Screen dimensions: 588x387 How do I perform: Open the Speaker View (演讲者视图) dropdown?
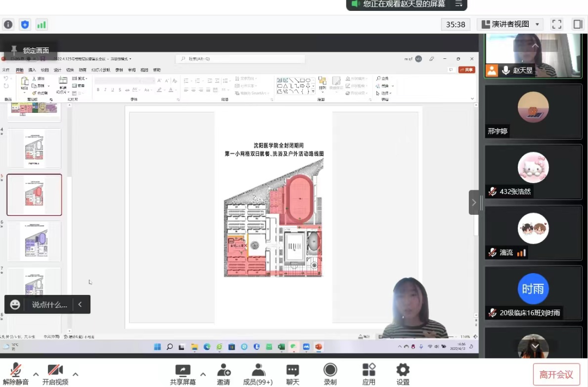[x=510, y=24]
